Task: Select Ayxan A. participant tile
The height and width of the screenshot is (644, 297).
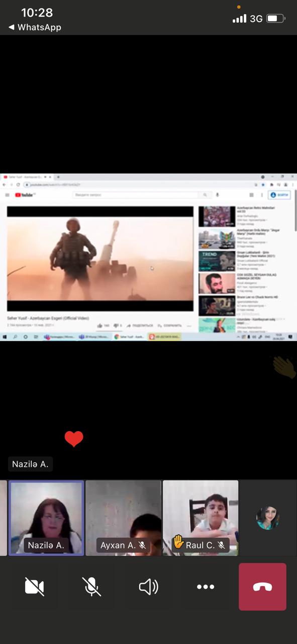Action: (124, 518)
